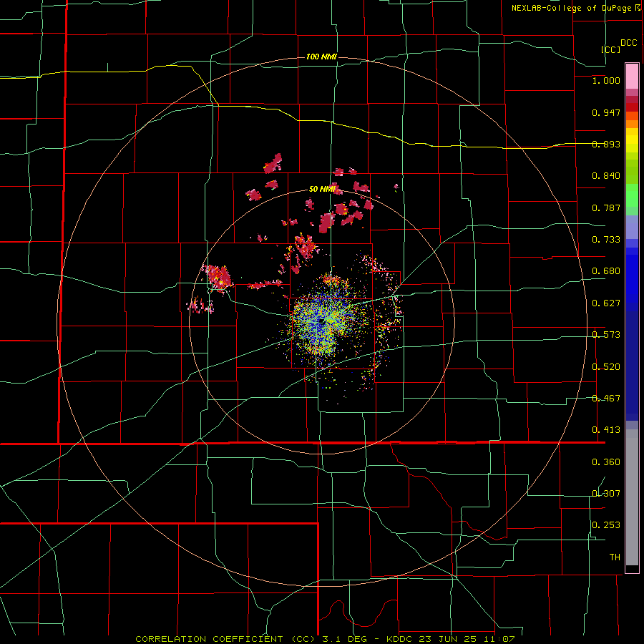
Task: Select the 0.413 scale value
Action: 606,430
